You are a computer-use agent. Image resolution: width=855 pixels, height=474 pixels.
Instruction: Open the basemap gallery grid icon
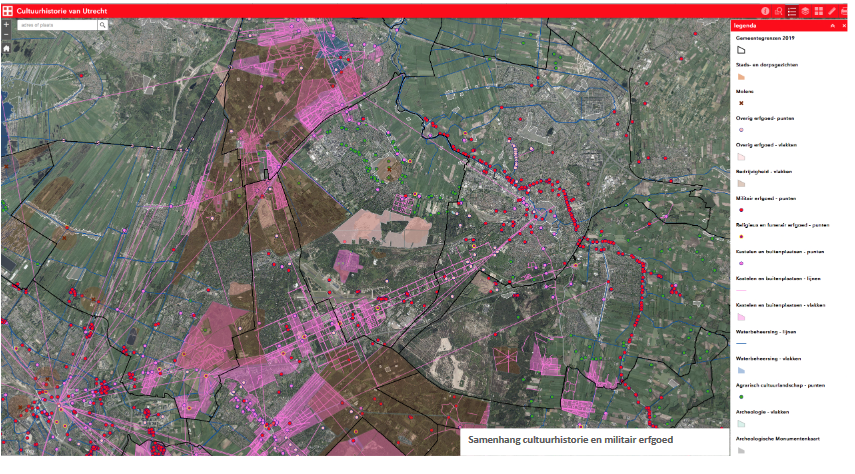click(x=818, y=10)
